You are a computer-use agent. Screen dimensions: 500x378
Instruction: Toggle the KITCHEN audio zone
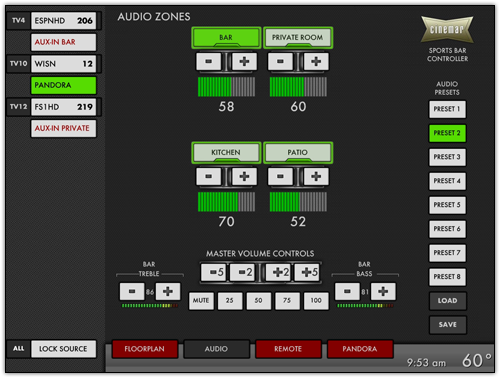(226, 153)
